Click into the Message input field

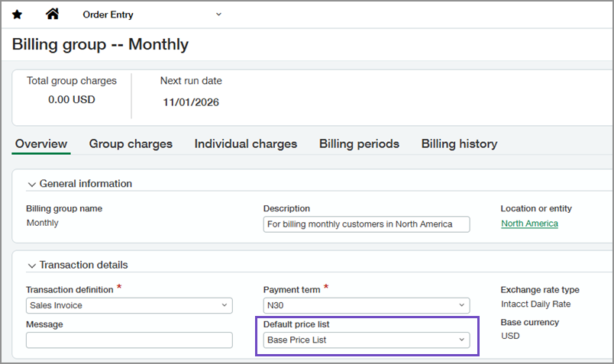pos(129,340)
